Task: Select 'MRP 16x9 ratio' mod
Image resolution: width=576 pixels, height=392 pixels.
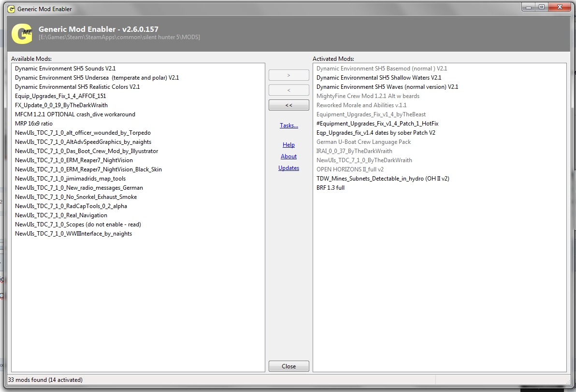Action: [34, 124]
